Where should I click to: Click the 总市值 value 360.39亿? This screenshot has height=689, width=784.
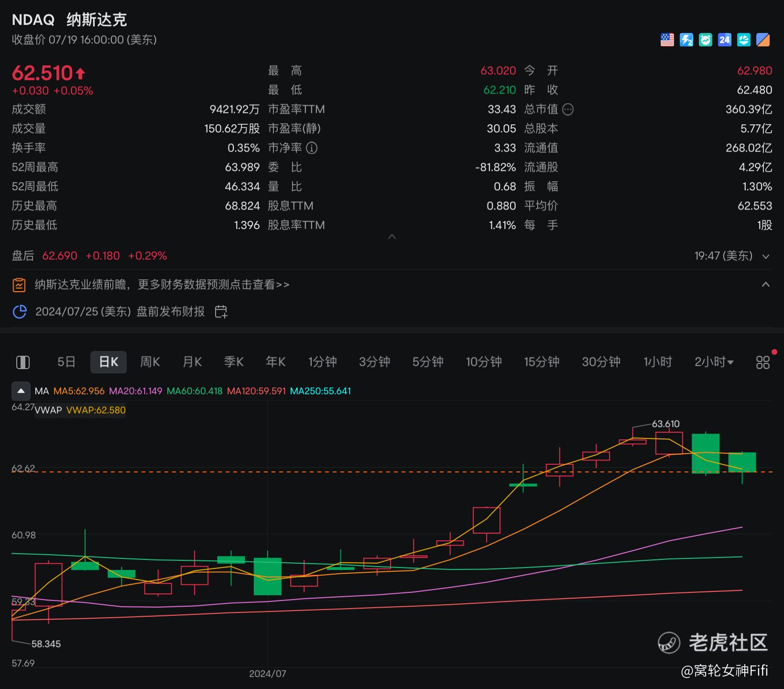tap(749, 109)
